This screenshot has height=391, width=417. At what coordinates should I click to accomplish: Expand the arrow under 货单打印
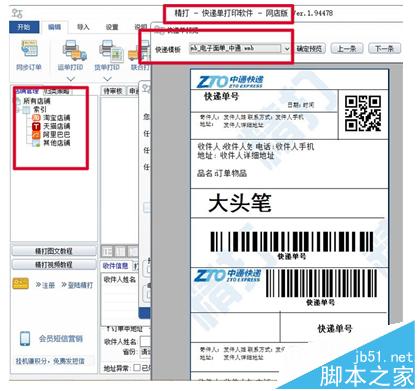pos(107,79)
